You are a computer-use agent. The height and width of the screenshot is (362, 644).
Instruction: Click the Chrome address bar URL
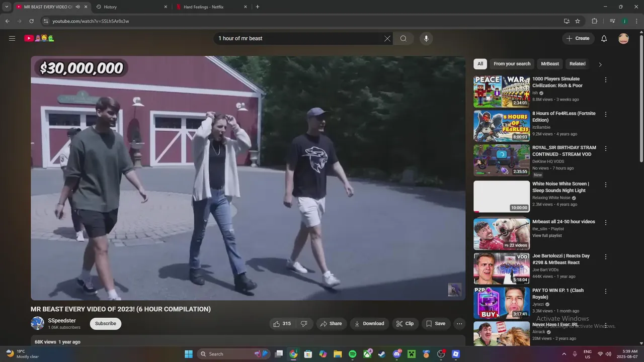91,21
